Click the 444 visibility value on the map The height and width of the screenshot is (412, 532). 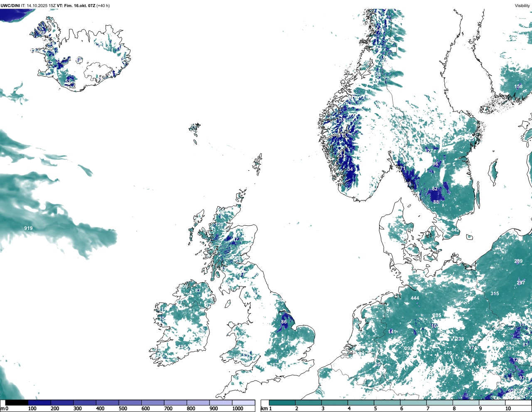pyautogui.click(x=415, y=298)
